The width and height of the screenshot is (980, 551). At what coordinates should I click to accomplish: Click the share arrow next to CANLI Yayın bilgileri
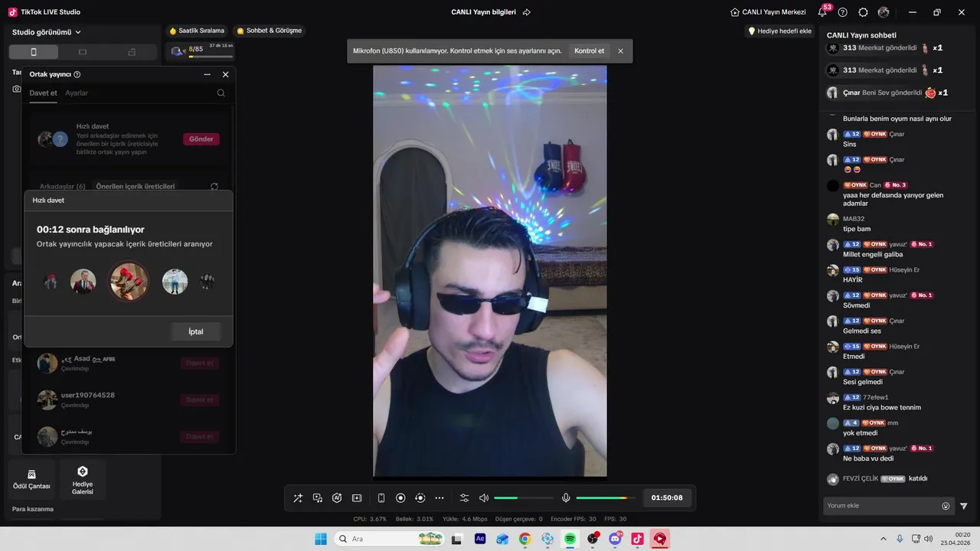[527, 12]
